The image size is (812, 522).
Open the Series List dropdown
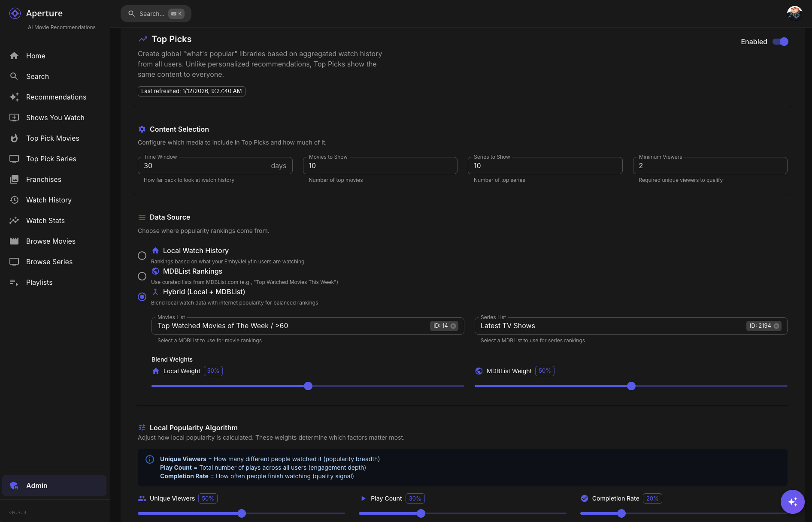tap(609, 326)
